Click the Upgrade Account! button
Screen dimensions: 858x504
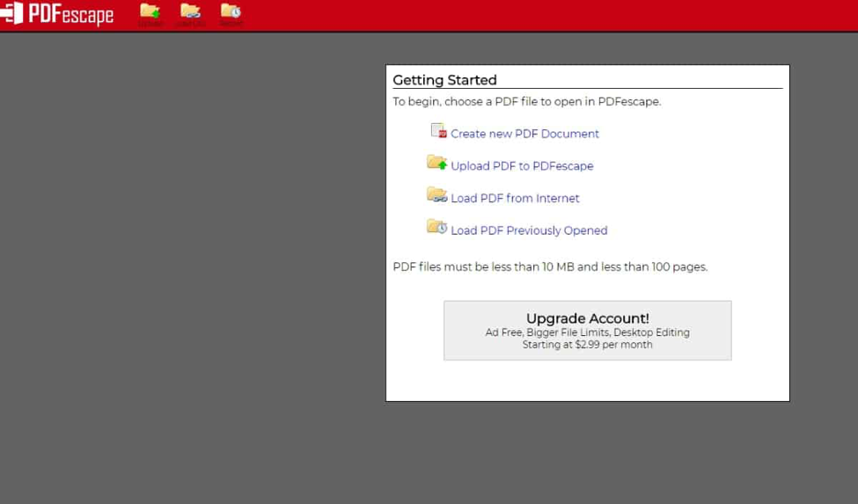(x=588, y=330)
